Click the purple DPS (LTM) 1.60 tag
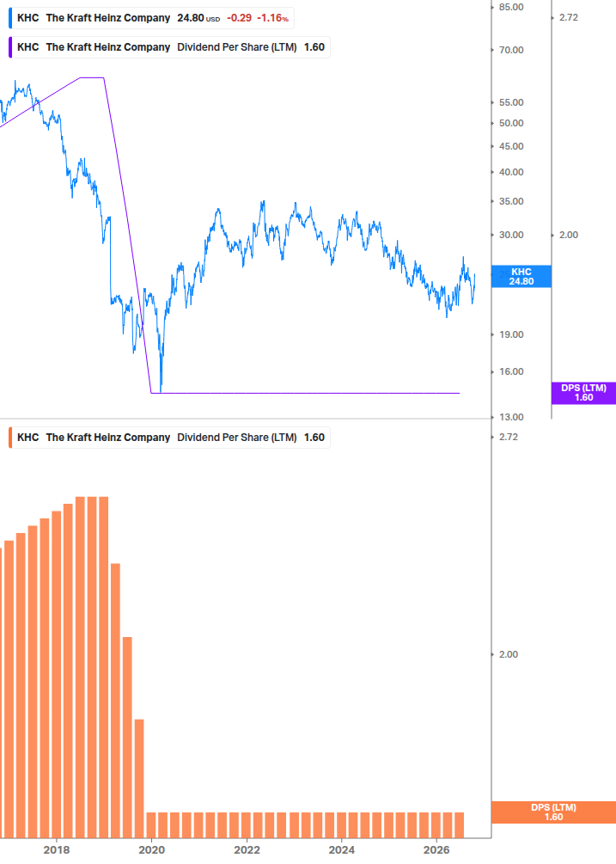The width and height of the screenshot is (616, 864). point(583,393)
